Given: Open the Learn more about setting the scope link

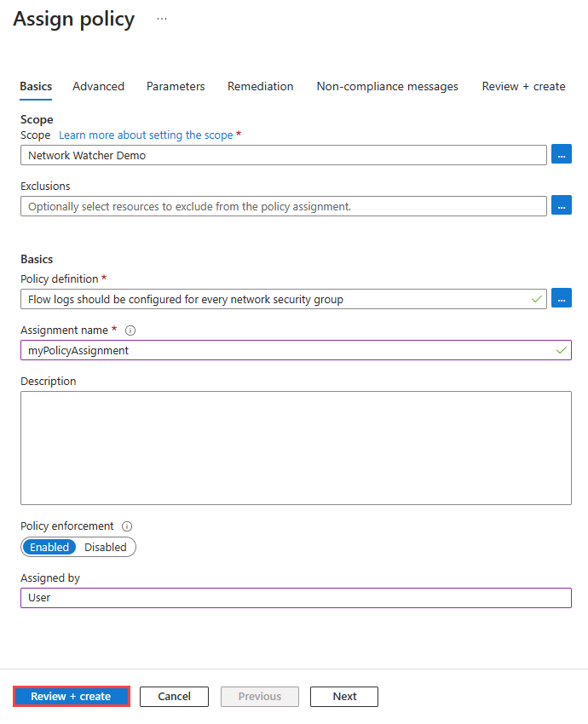Looking at the screenshot, I should coord(146,135).
